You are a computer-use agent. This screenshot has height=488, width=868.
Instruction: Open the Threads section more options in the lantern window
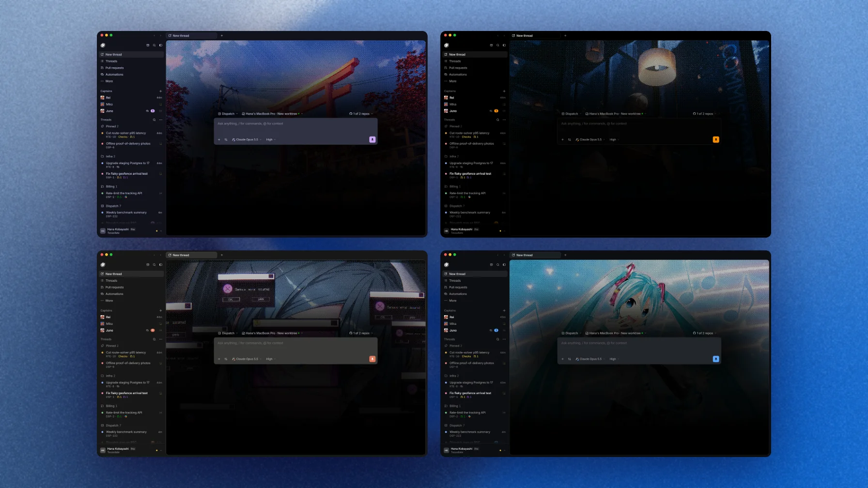click(x=504, y=120)
